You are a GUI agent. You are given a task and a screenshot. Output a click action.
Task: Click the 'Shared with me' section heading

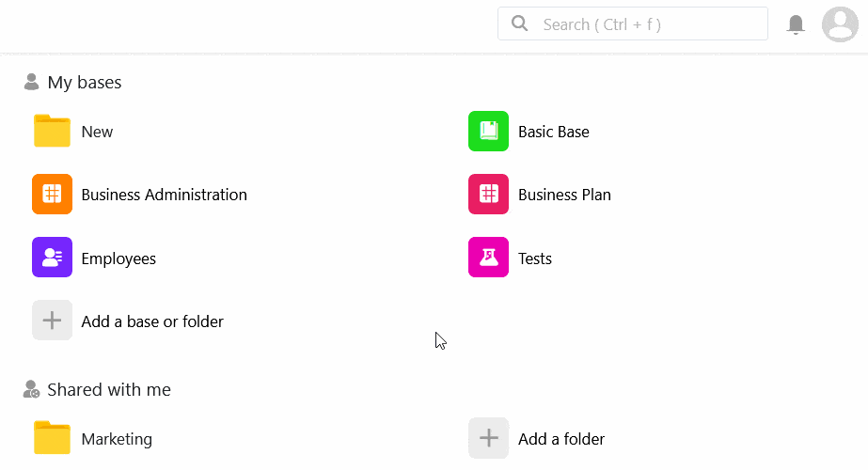[x=108, y=389]
